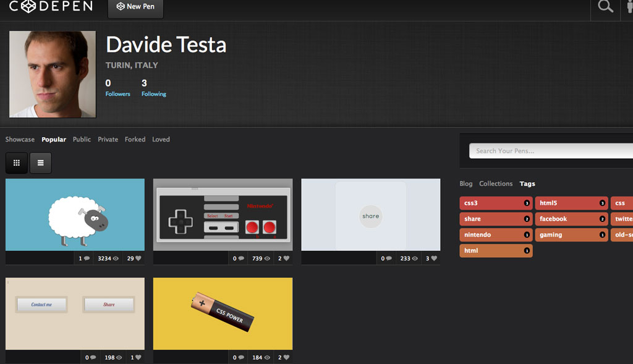Filter pens by facebook tag
Screen dimensions: 633x364
(x=572, y=219)
